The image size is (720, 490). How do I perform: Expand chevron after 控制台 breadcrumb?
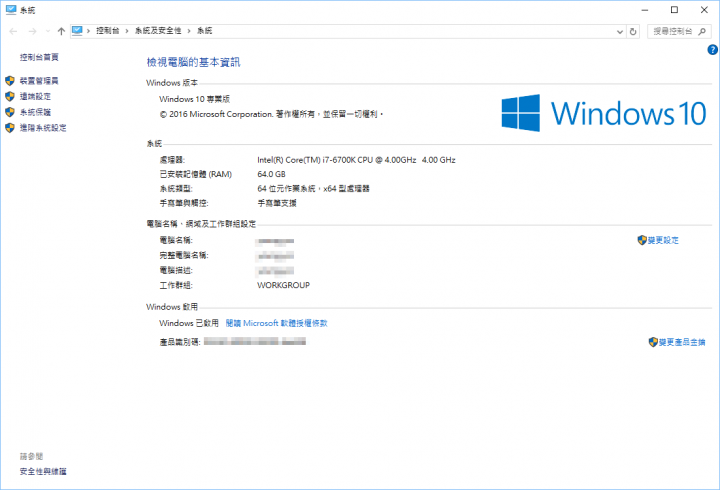point(127,31)
